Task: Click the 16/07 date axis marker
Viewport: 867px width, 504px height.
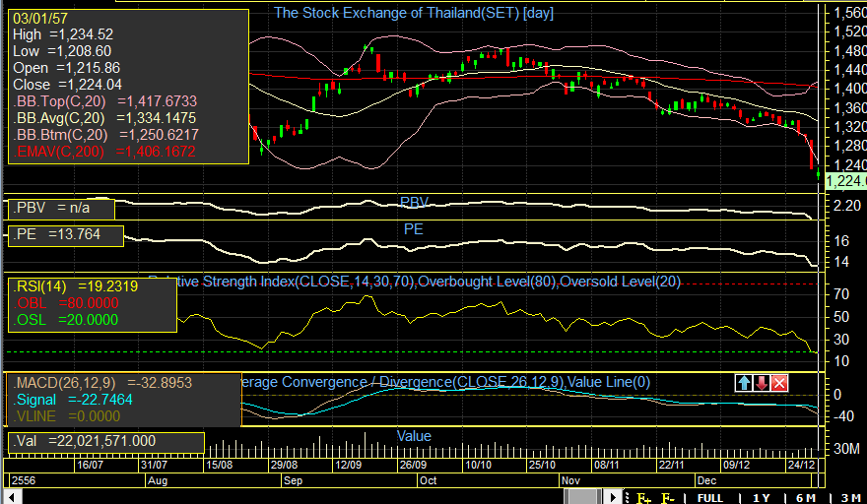Action: (x=90, y=465)
